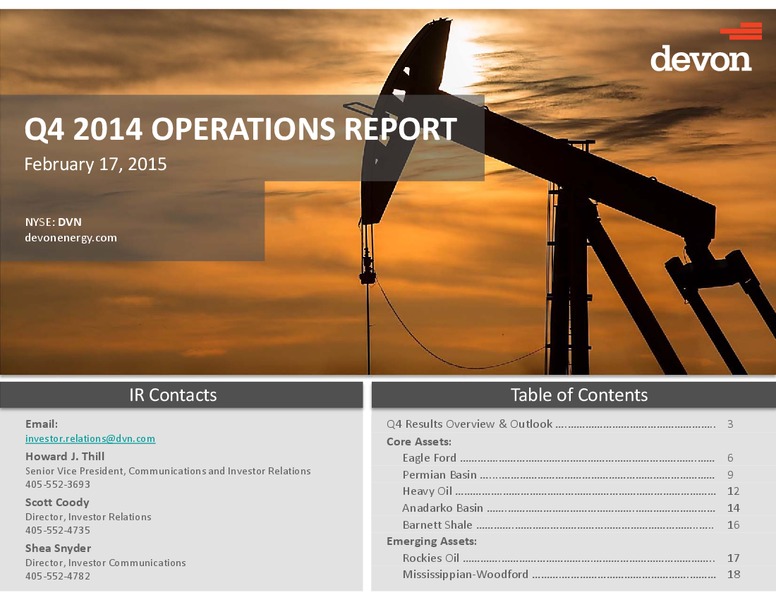Select the name Shea Snyder

pyautogui.click(x=58, y=548)
